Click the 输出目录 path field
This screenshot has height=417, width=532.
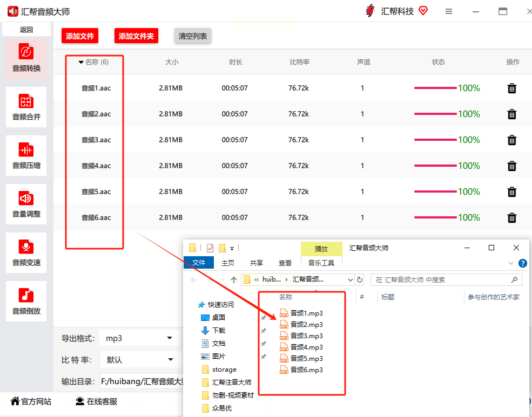(x=142, y=381)
